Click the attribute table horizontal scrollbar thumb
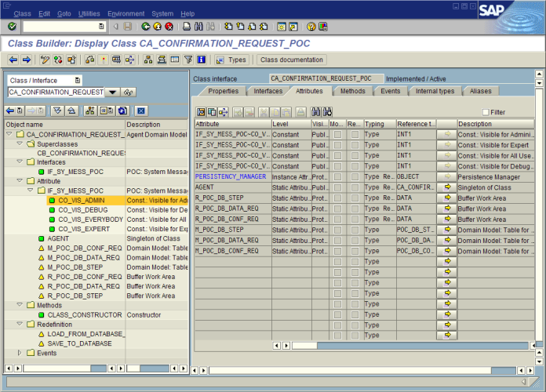The image size is (546, 392). [x=304, y=345]
